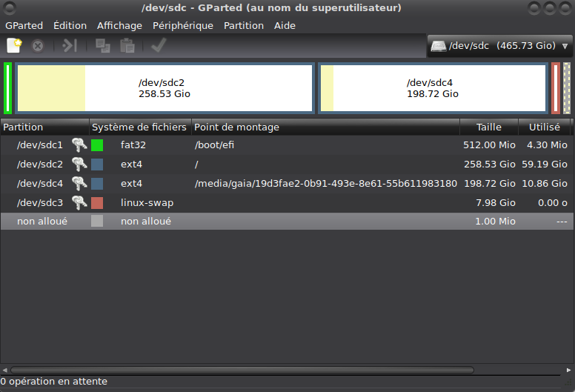575x392 pixels.
Task: Click the Apply all operations checkmark
Action: [159, 45]
